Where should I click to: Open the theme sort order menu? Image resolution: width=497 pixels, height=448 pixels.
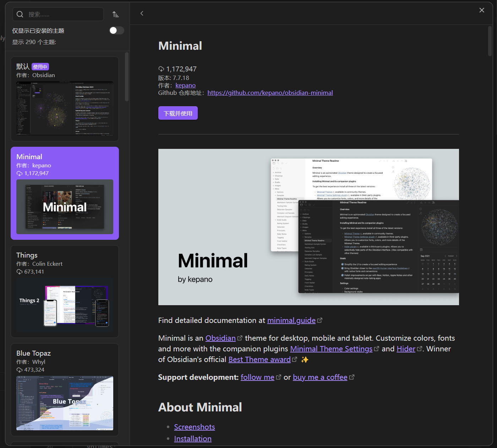click(116, 14)
